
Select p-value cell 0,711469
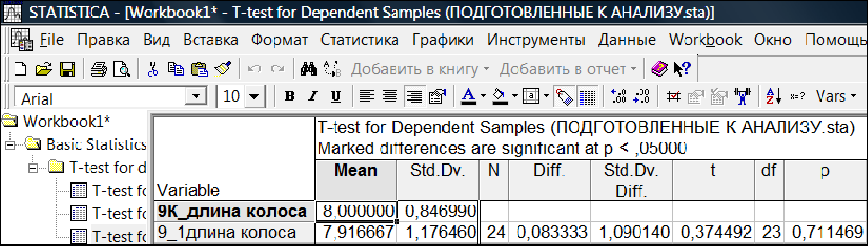pyautogui.click(x=825, y=233)
